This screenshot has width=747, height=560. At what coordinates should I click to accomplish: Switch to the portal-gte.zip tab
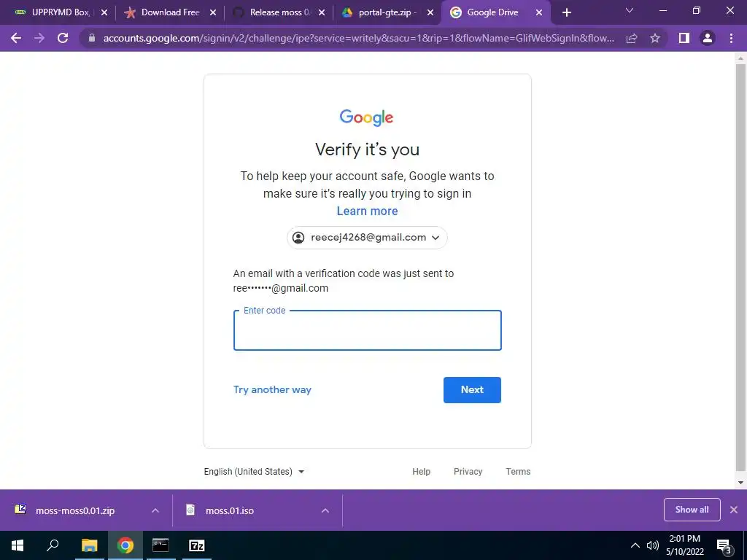tap(387, 13)
